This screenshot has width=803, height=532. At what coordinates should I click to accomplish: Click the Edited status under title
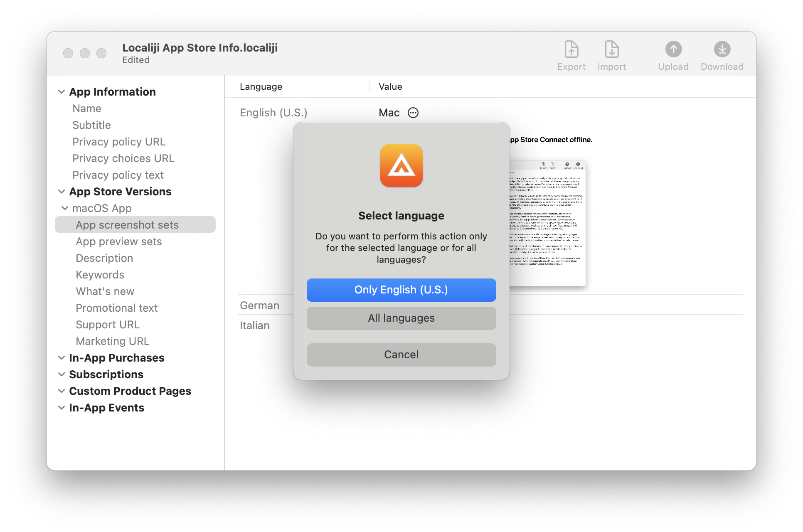click(x=136, y=60)
